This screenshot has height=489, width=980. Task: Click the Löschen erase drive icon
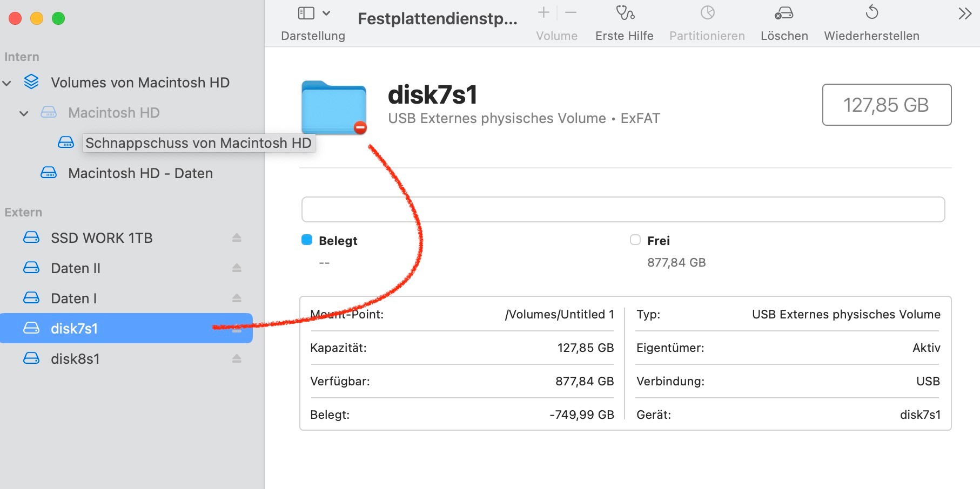784,13
